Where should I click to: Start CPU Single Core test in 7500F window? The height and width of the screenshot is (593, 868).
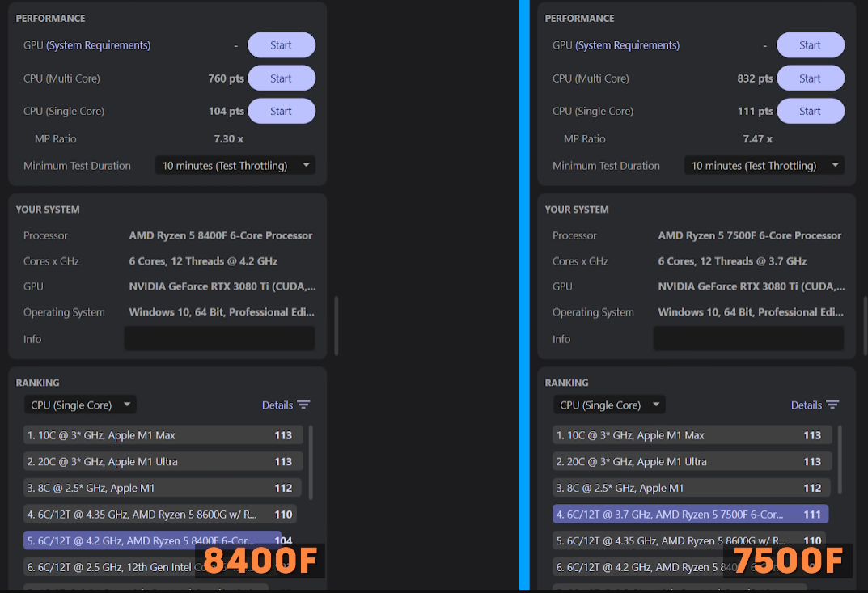tap(811, 112)
